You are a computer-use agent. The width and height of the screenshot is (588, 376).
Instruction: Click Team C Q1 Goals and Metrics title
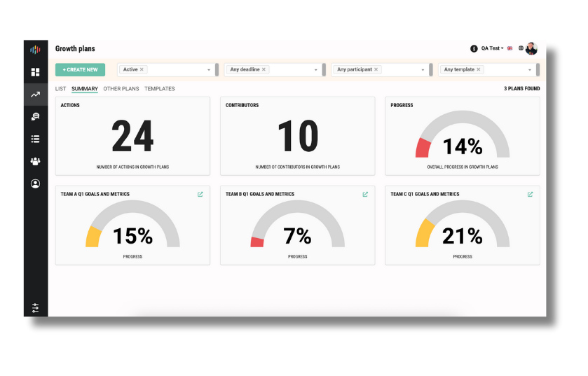pos(425,194)
